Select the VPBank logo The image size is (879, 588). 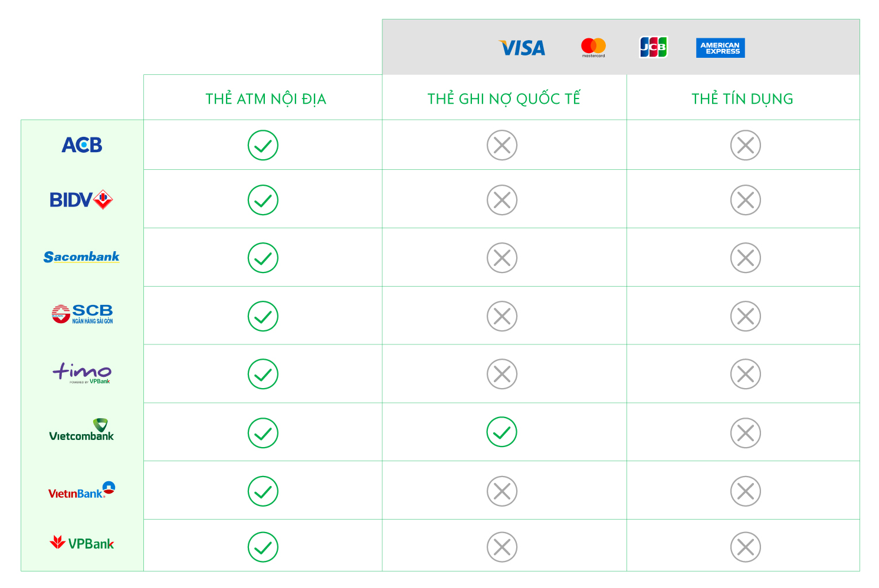point(82,543)
